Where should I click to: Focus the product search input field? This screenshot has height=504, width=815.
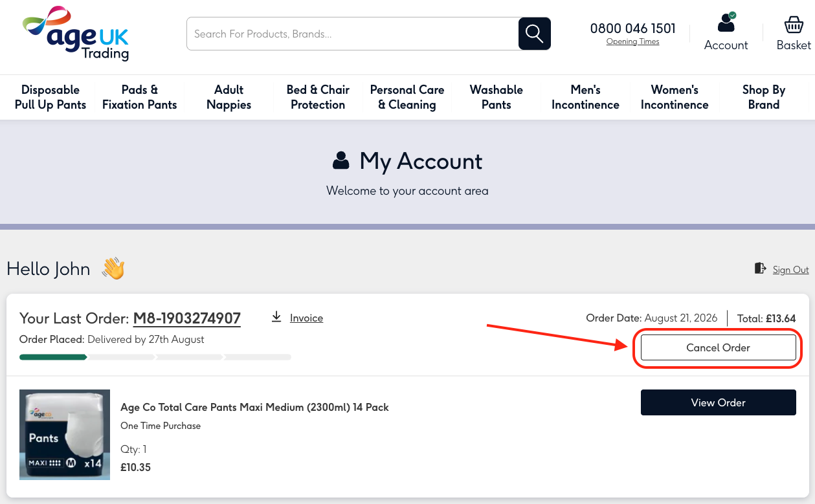click(353, 34)
